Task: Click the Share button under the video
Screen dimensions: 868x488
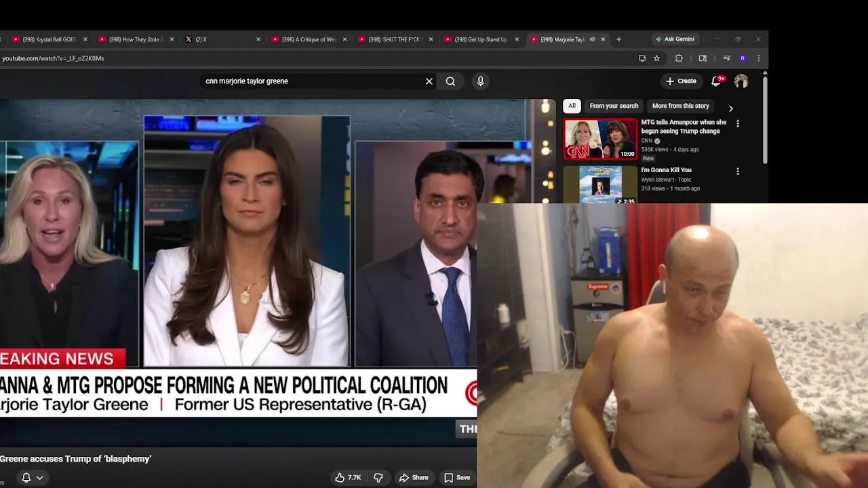Action: tap(414, 477)
